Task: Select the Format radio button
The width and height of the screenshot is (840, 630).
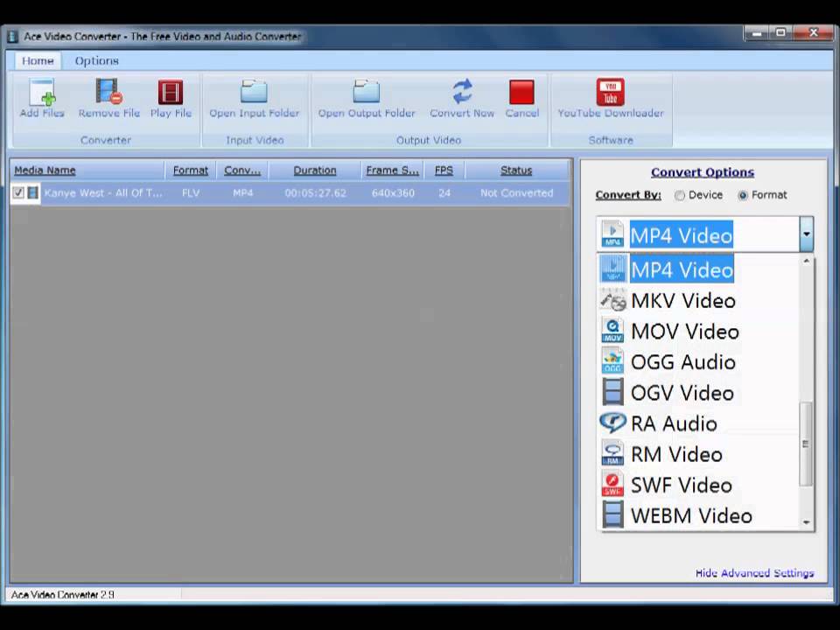Action: pos(743,195)
